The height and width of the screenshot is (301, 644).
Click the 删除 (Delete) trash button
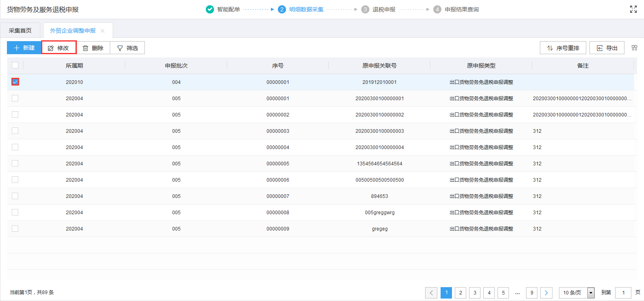pyautogui.click(x=93, y=48)
